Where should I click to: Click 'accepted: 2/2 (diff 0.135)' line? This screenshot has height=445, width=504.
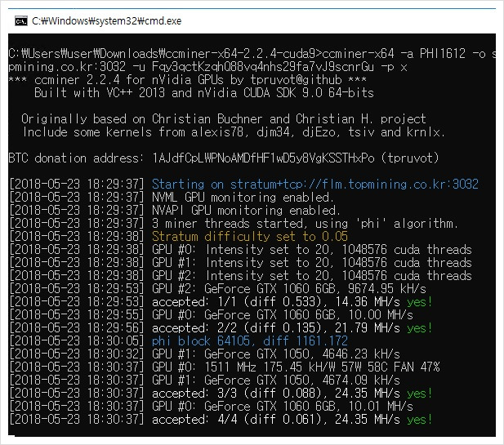click(x=292, y=328)
